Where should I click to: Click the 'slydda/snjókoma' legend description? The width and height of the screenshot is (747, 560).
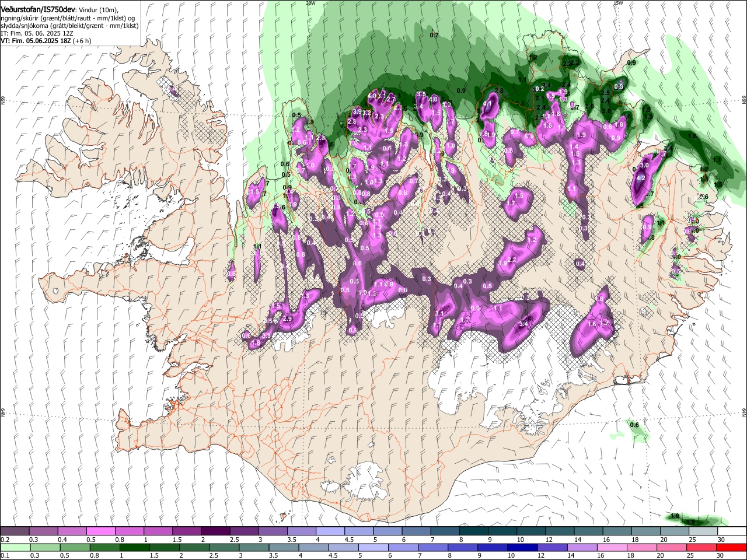tap(23, 26)
